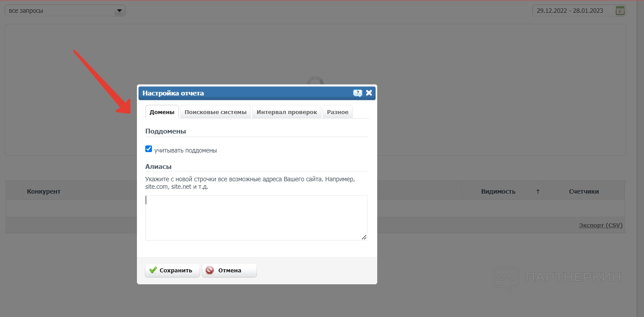Click the Сохранить button
Screen dimensions: 644x317
pos(172,270)
